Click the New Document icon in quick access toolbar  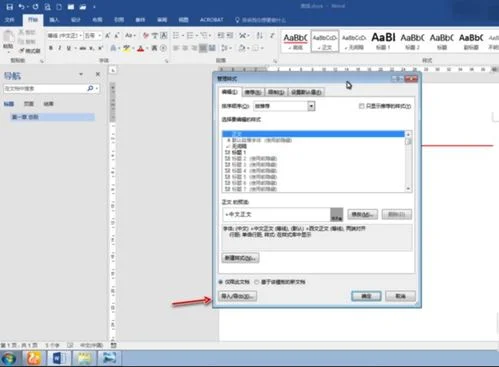[59, 7]
